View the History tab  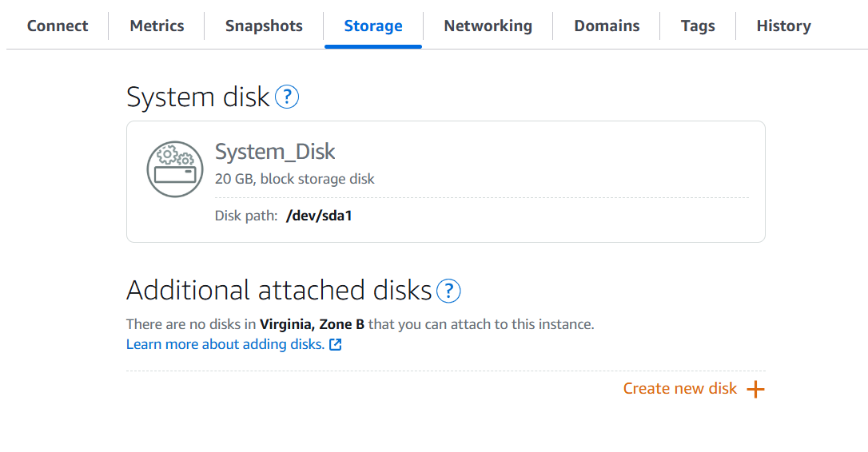(784, 26)
